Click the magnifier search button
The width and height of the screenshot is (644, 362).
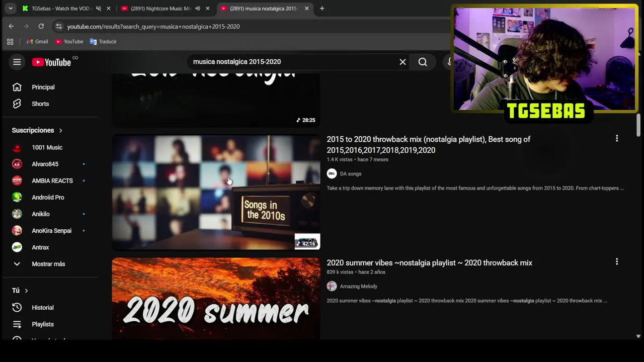coord(423,62)
